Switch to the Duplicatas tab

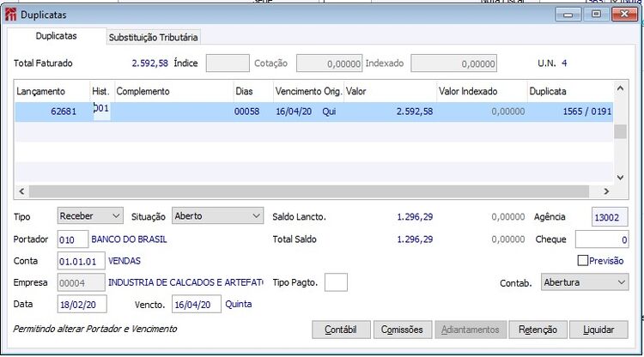57,36
